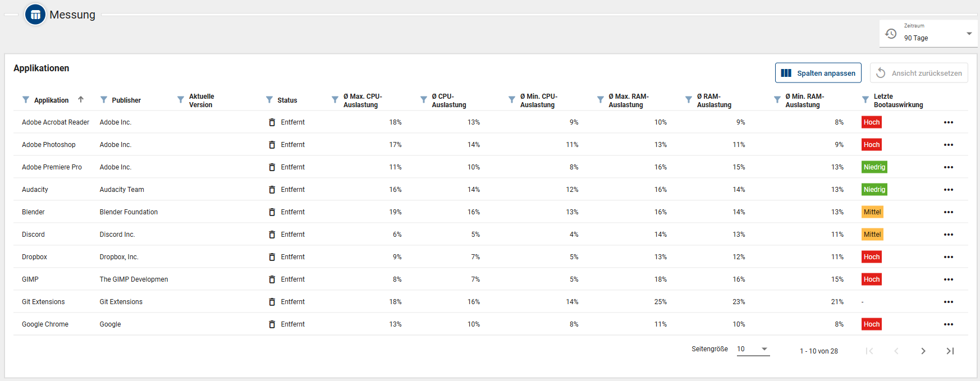Sort by Ø RAM-Auslastung column header
Image resolution: width=980 pixels, height=381 pixels.
[x=714, y=100]
